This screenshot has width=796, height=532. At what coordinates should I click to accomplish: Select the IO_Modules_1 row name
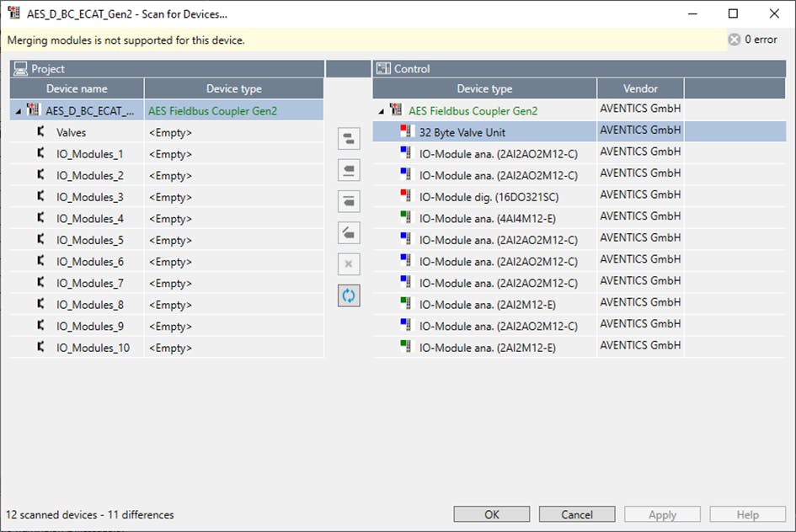[90, 154]
